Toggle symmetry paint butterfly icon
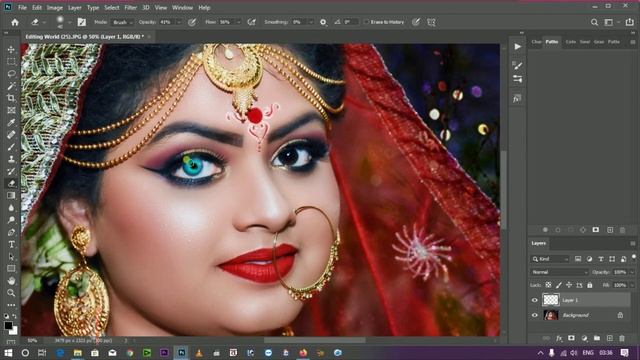This screenshot has height=360, width=640. coord(431,22)
